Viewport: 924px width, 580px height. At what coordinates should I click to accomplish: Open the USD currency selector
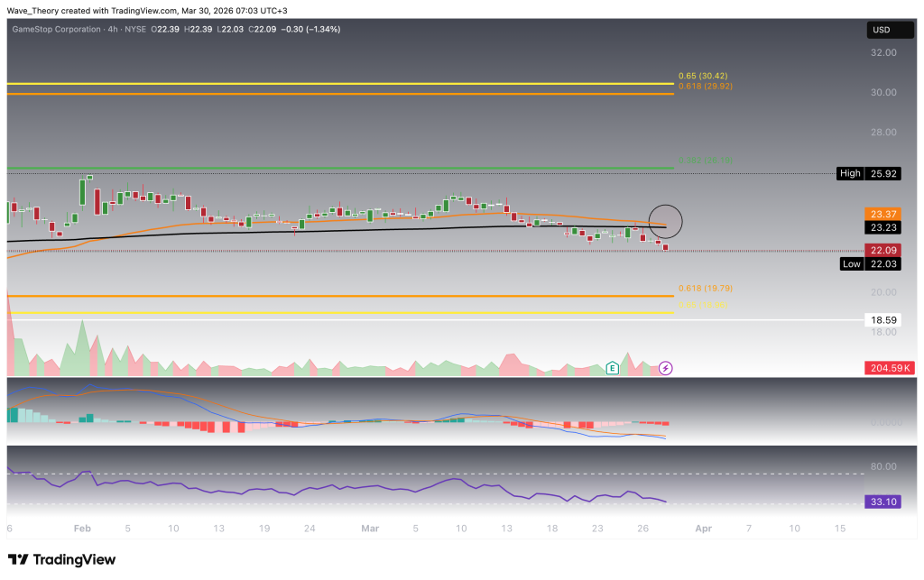[882, 31]
